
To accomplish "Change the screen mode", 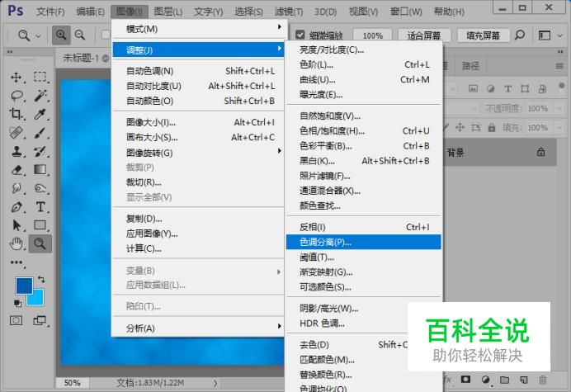I will [x=40, y=320].
